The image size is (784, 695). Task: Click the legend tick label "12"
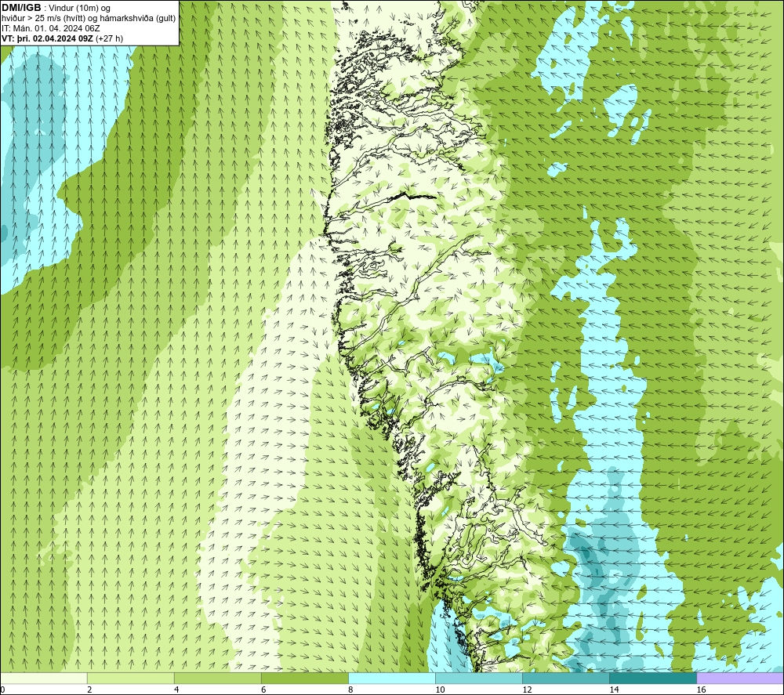[x=527, y=690]
